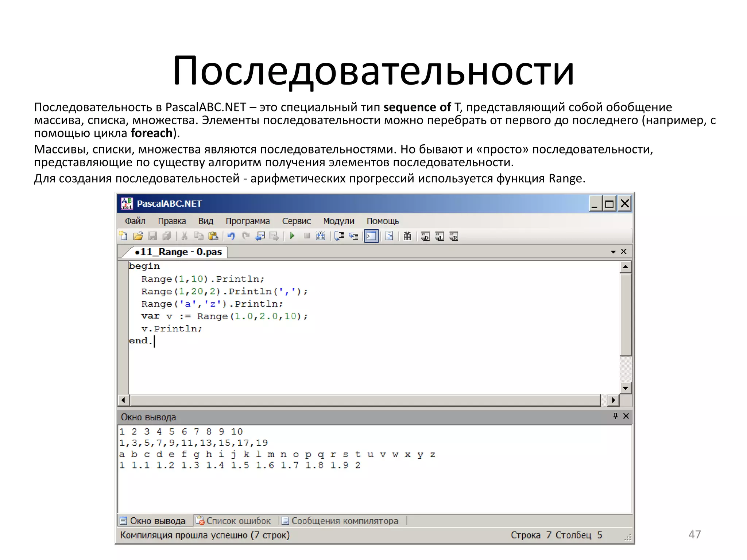The height and width of the screenshot is (560, 747).
Task: Click the toolbar icon marked D
Action: click(x=425, y=236)
